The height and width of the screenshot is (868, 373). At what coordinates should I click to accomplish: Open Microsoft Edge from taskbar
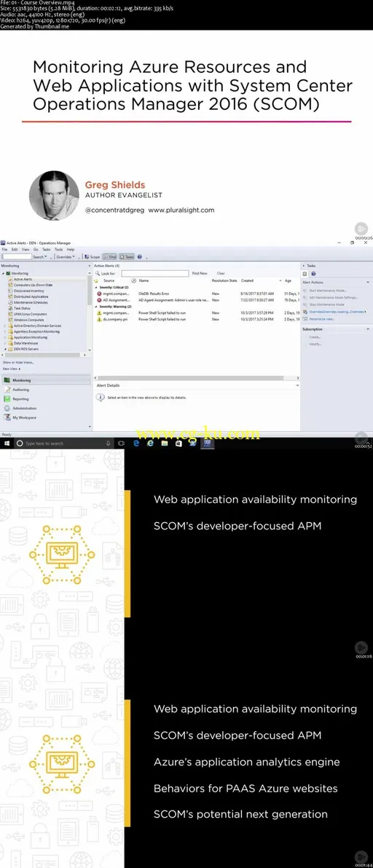tap(136, 443)
